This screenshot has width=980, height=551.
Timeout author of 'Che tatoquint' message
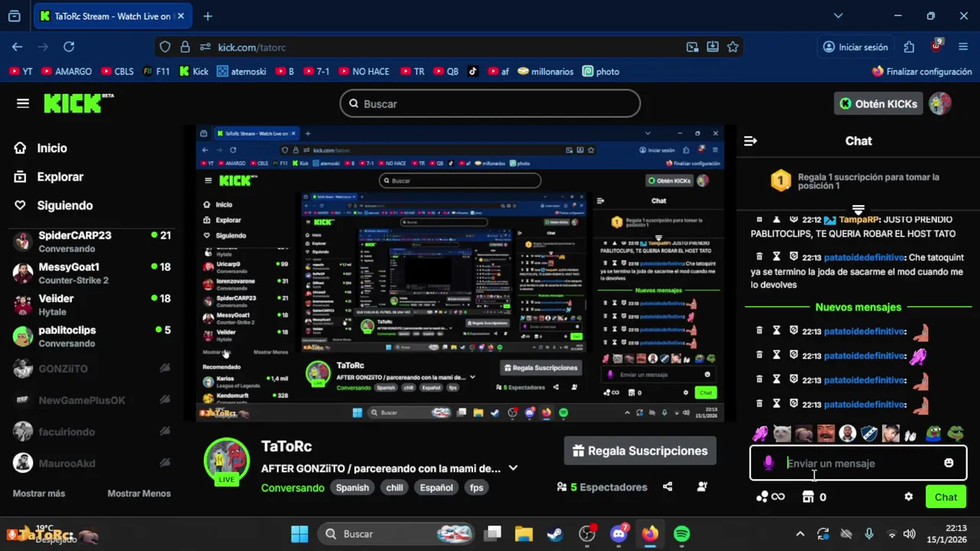pos(776,257)
